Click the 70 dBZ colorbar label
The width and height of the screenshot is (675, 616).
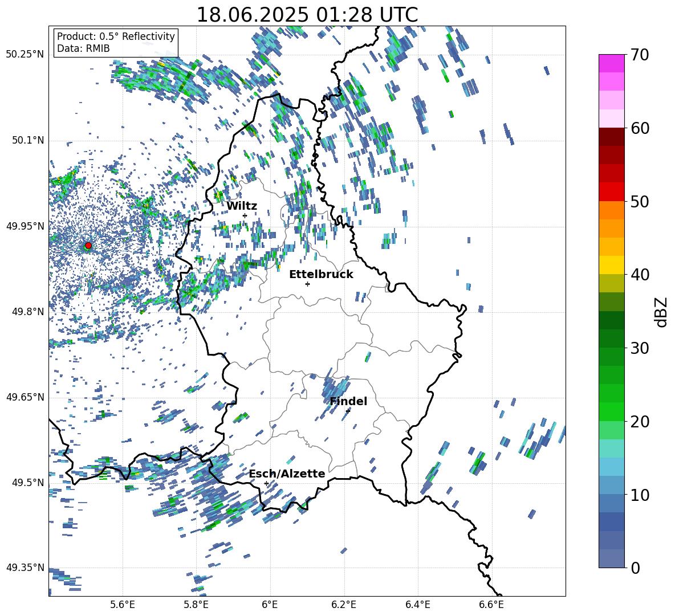tap(639, 55)
